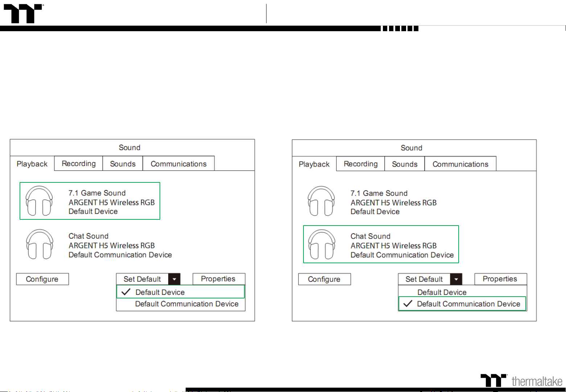The width and height of the screenshot is (566, 392).
Task: Open Properties in left Sound dialog
Action: coord(219,278)
